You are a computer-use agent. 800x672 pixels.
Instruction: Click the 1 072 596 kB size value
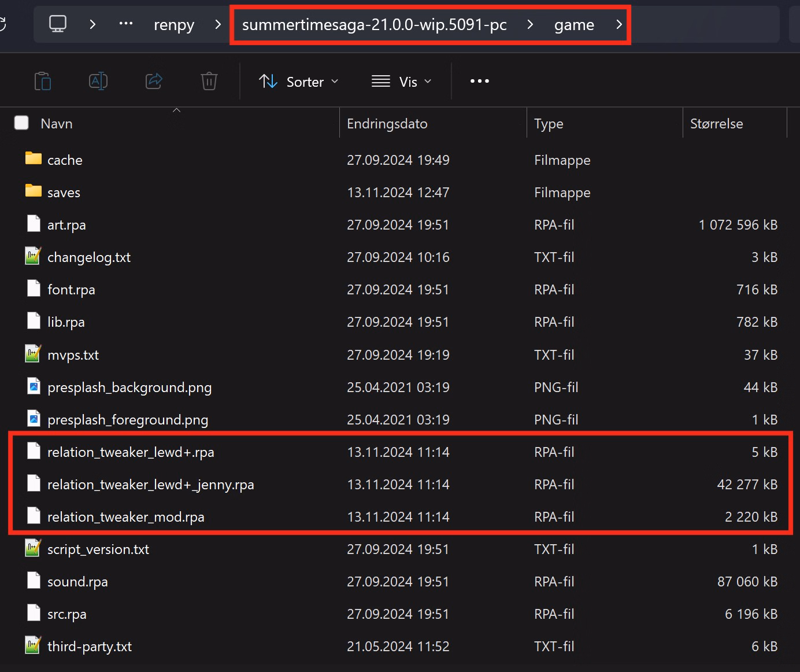pos(738,225)
